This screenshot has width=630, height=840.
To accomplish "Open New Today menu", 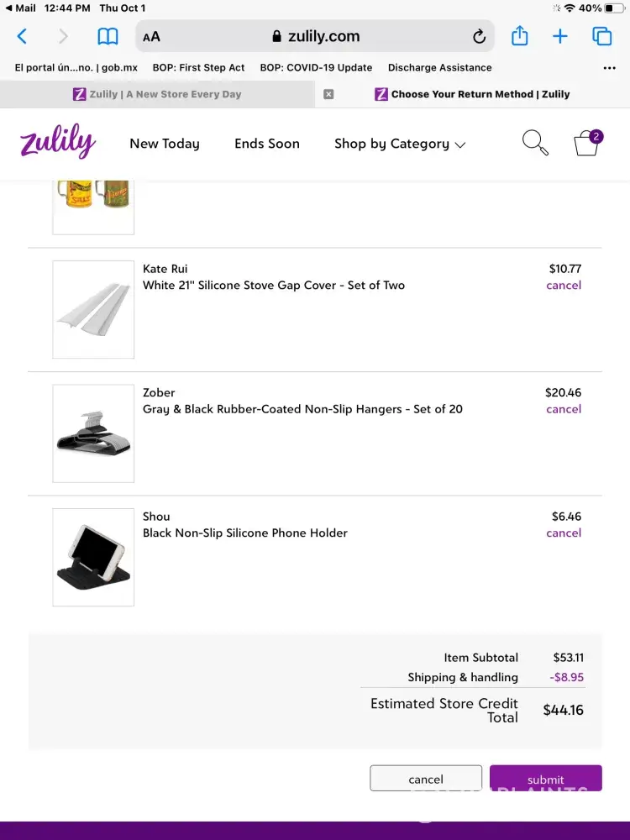I will (x=165, y=144).
